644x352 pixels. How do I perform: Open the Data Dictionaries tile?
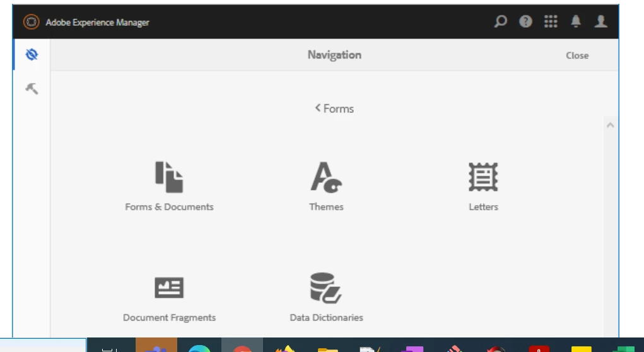(x=326, y=297)
